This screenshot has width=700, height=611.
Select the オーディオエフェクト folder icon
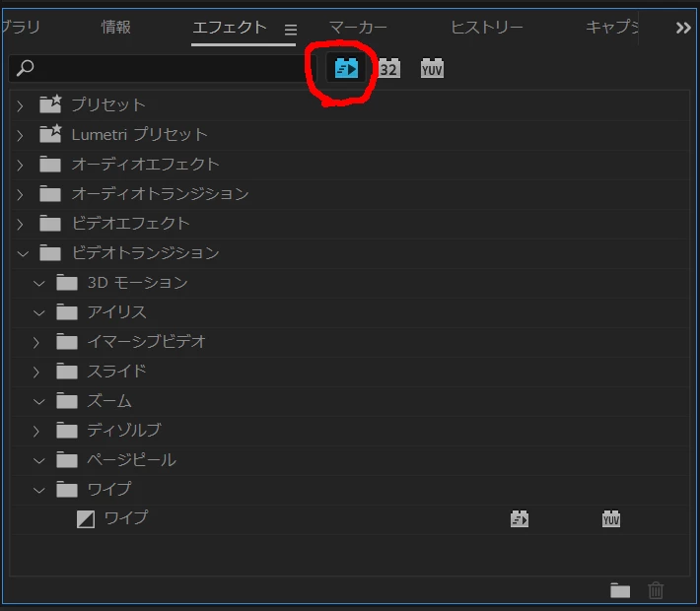coord(50,165)
